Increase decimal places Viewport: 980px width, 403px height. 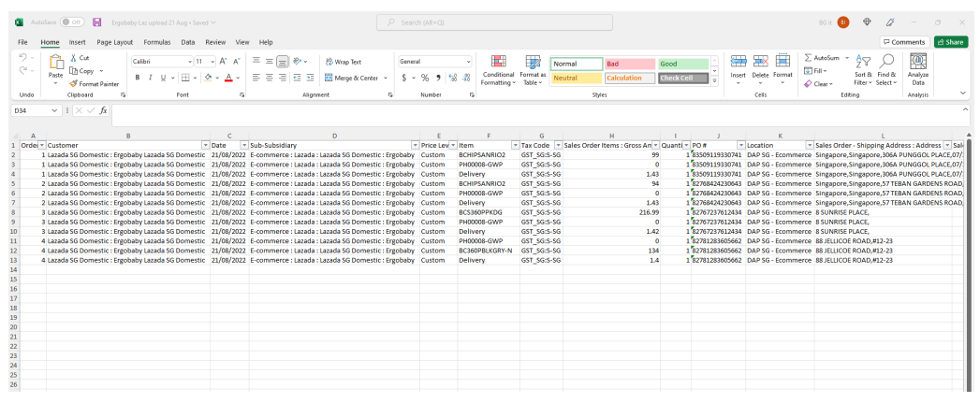tap(453, 79)
